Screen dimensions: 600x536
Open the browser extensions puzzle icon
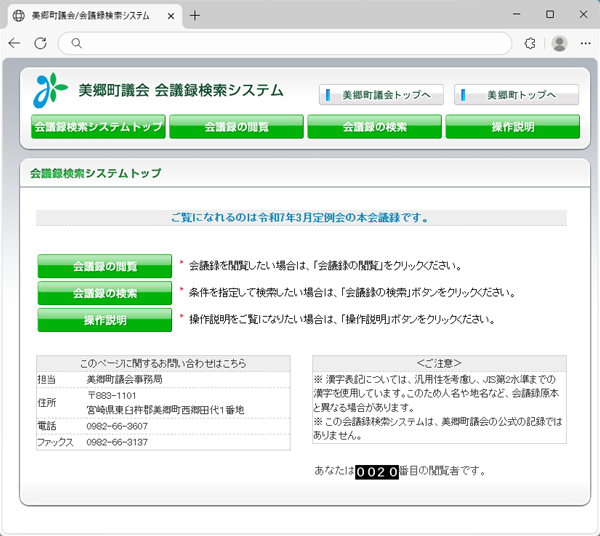click(530, 43)
